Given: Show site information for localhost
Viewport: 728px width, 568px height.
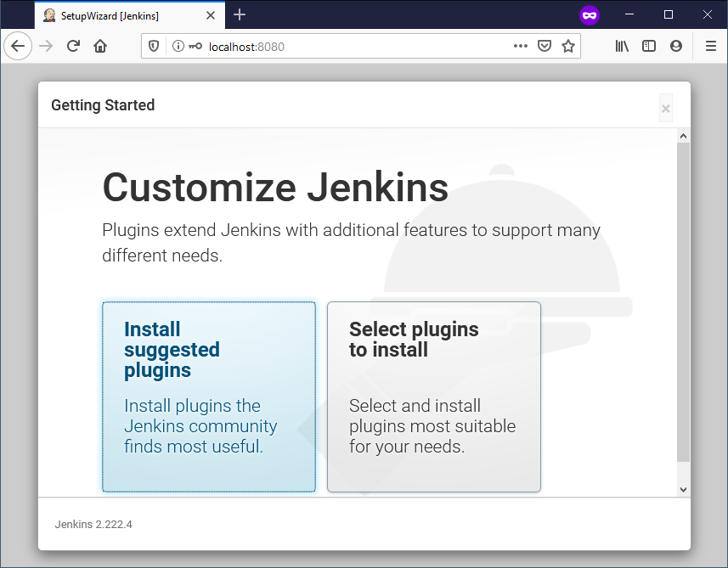Looking at the screenshot, I should (178, 47).
